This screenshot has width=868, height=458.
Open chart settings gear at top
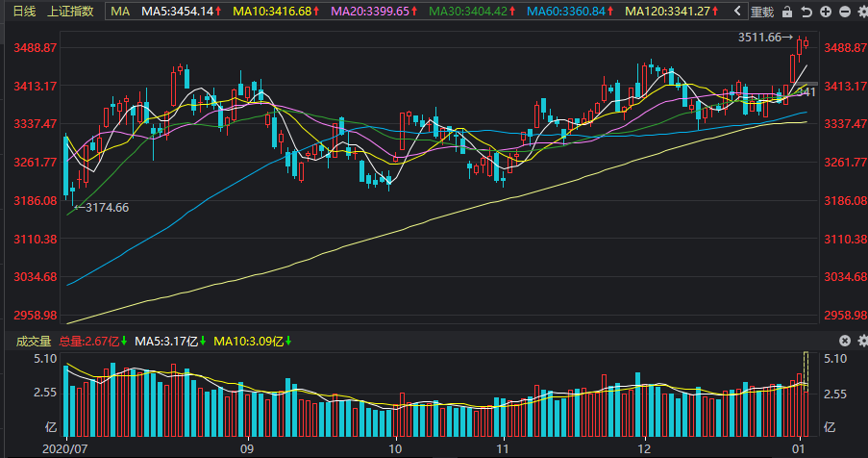[862, 12]
